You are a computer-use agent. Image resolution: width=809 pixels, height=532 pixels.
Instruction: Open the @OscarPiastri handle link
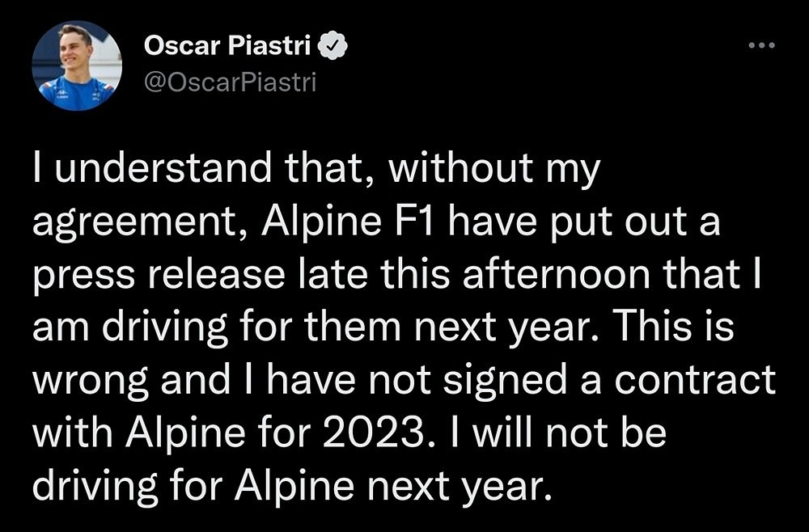pos(230,82)
